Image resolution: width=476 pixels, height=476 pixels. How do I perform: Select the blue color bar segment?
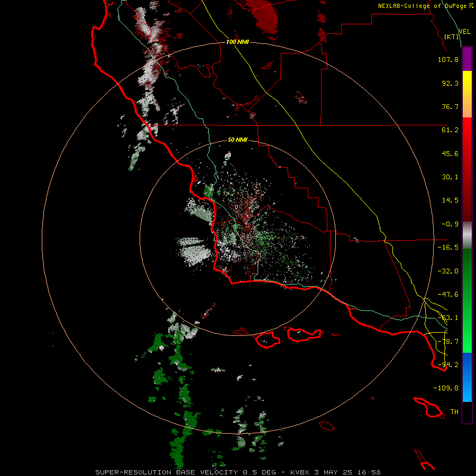pos(467,377)
